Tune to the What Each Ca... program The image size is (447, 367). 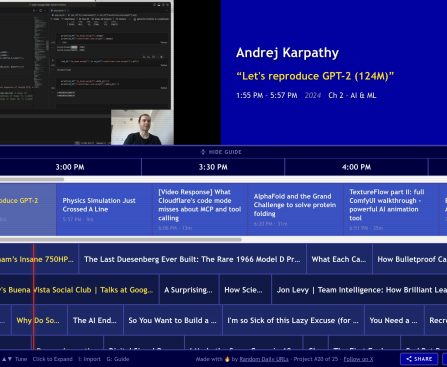(x=339, y=259)
